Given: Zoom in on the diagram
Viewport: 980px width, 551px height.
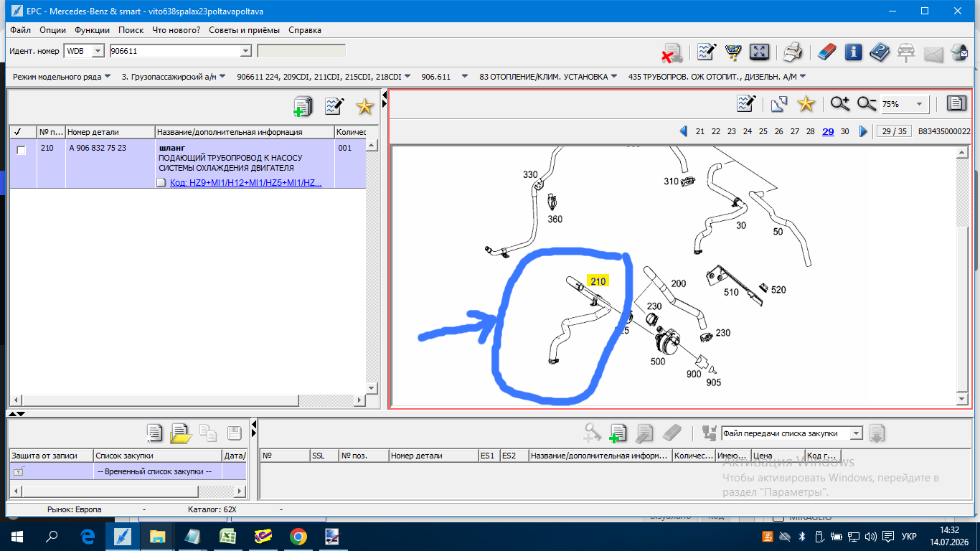Looking at the screenshot, I should [x=840, y=104].
